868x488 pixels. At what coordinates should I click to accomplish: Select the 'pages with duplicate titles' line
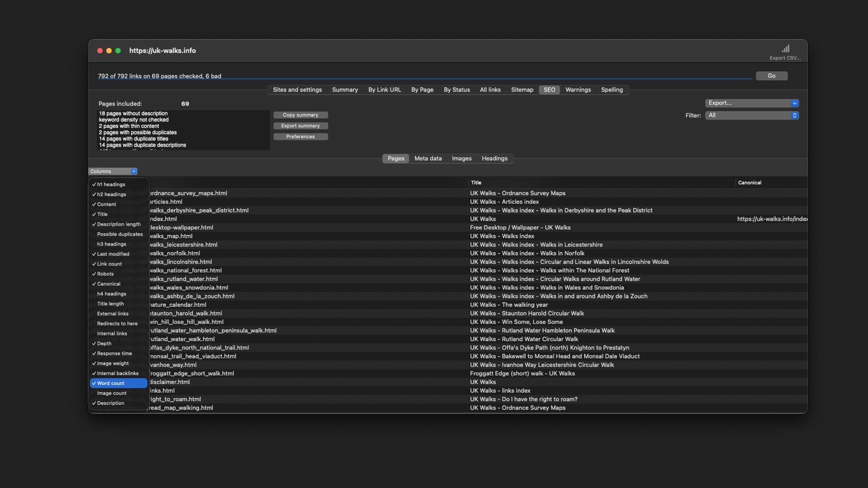[x=133, y=139]
